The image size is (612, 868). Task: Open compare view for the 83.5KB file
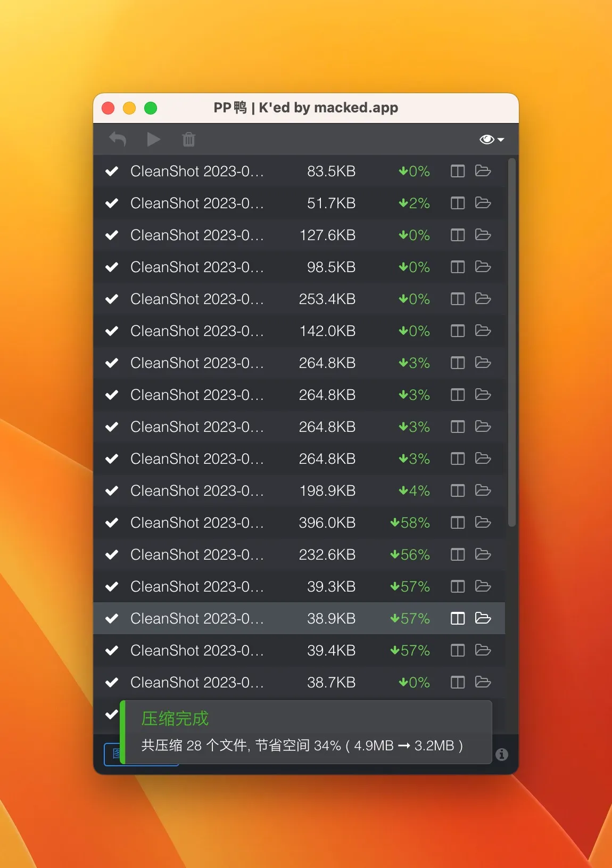pyautogui.click(x=457, y=171)
